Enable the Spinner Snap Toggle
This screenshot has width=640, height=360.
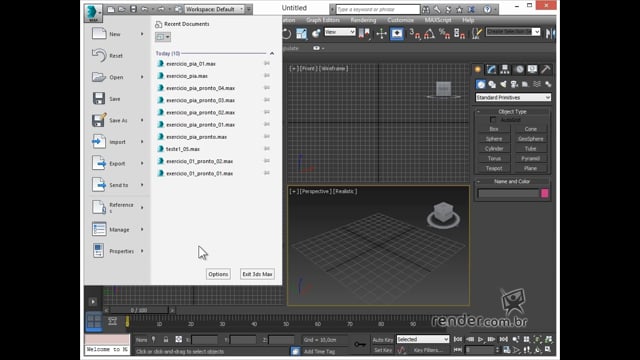459,33
